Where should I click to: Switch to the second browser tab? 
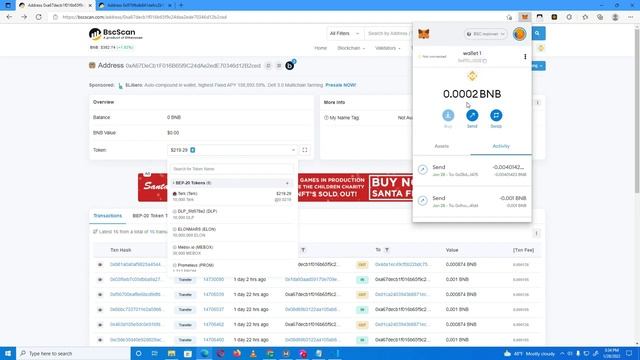pos(136,5)
